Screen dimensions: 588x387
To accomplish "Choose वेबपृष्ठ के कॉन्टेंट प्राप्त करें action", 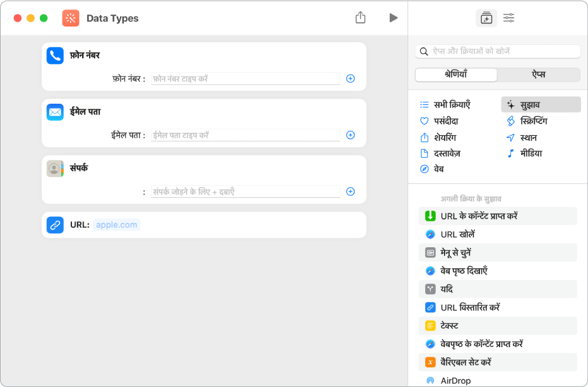I will tap(498, 344).
